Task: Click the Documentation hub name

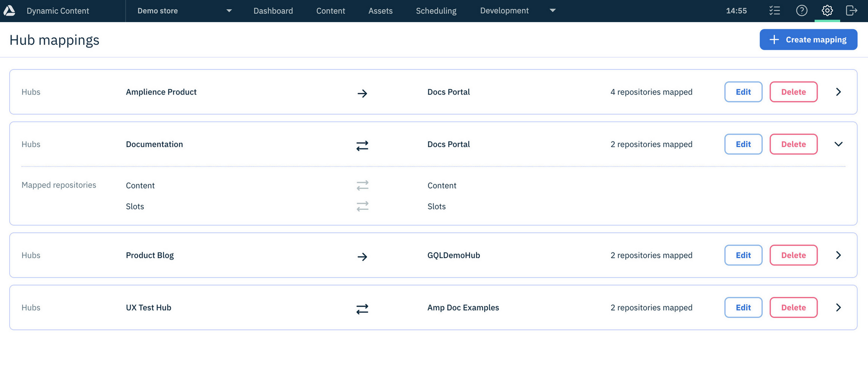Action: point(154,144)
